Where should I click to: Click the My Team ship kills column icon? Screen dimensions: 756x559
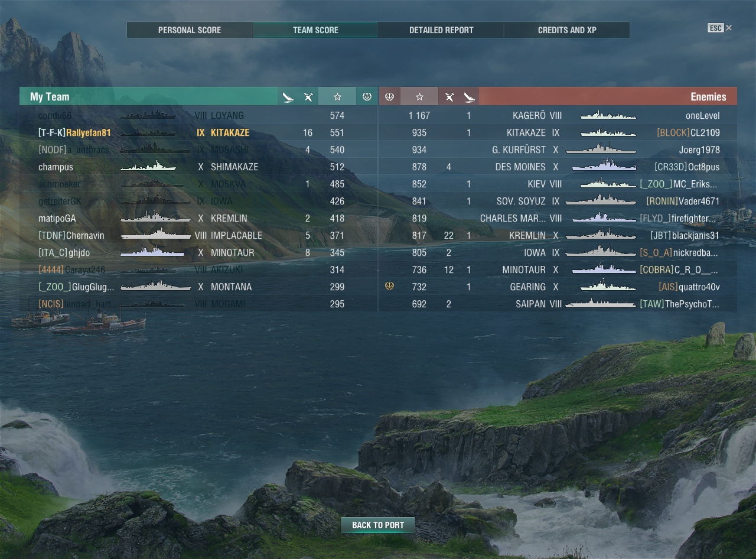308,97
